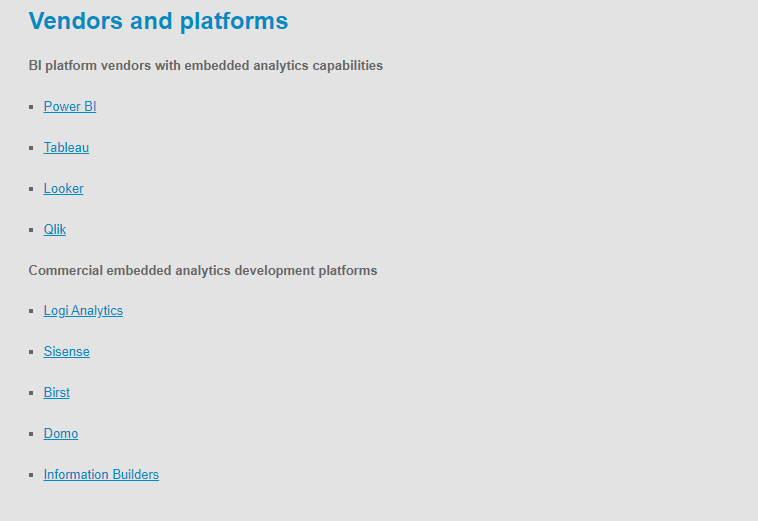Click the bullet beside Logi Analytics
Screen dimensions: 758x521
[x=31, y=311]
